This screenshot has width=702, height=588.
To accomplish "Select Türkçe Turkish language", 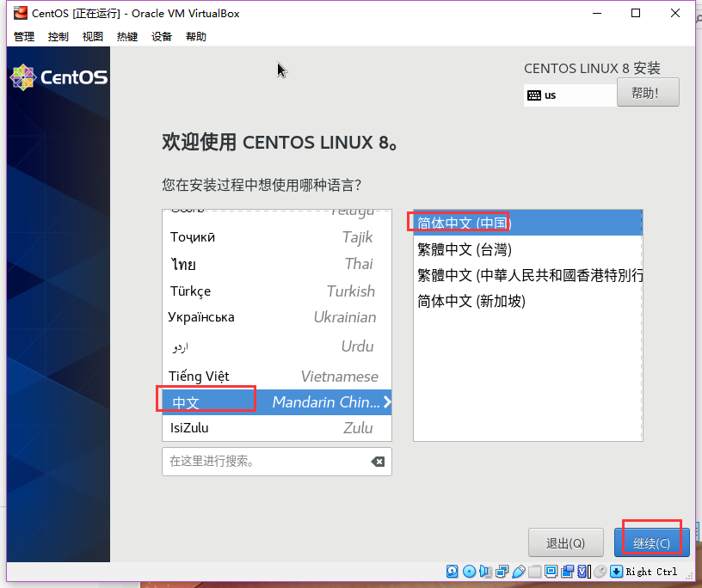I will pyautogui.click(x=277, y=291).
